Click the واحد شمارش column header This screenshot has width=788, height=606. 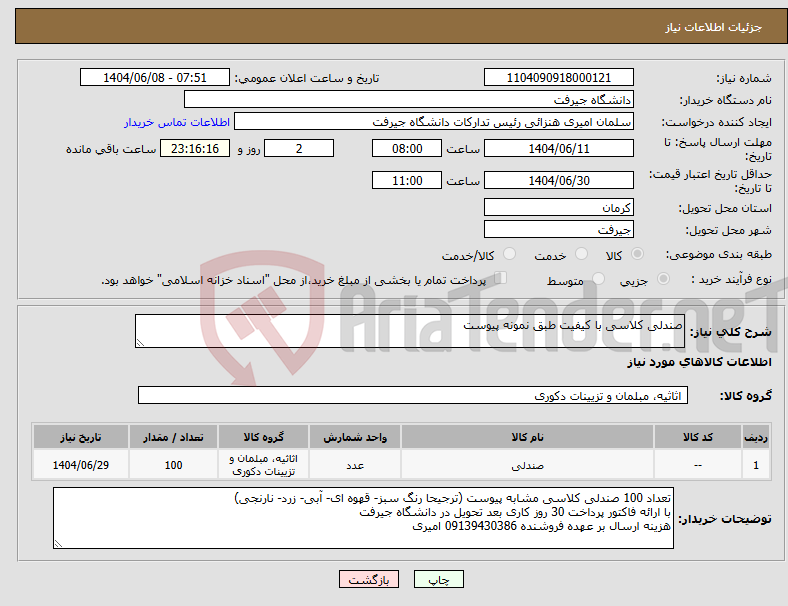355,437
